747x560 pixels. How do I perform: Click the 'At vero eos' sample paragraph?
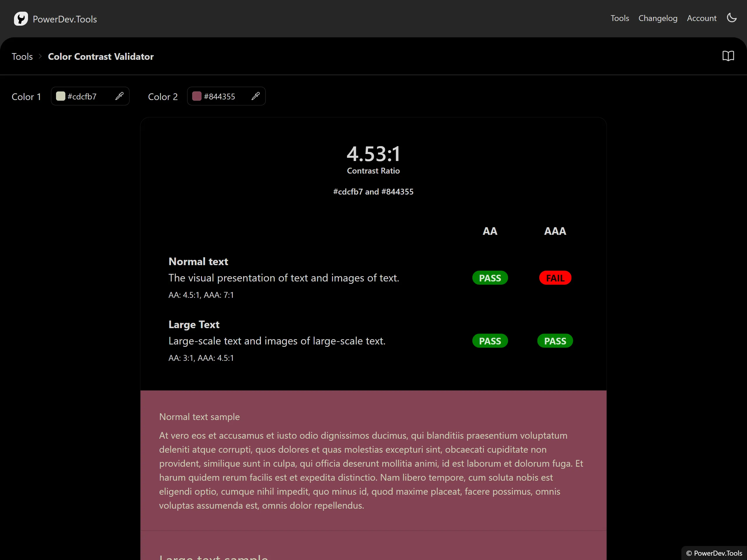[x=371, y=470]
